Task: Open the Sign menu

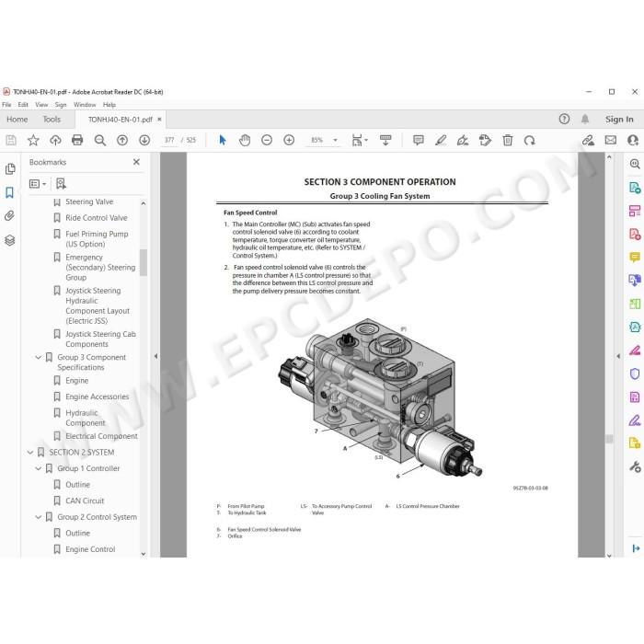Action: coord(61,105)
